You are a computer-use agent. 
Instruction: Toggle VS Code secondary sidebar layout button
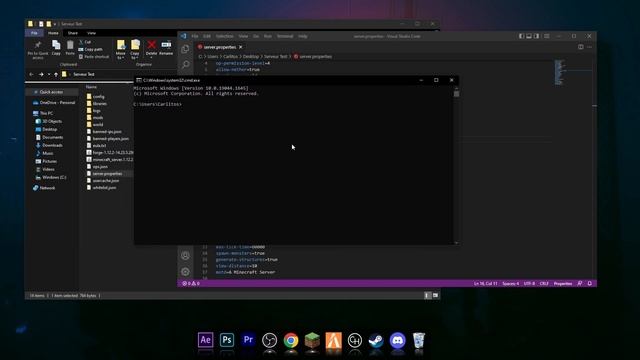coord(537,36)
